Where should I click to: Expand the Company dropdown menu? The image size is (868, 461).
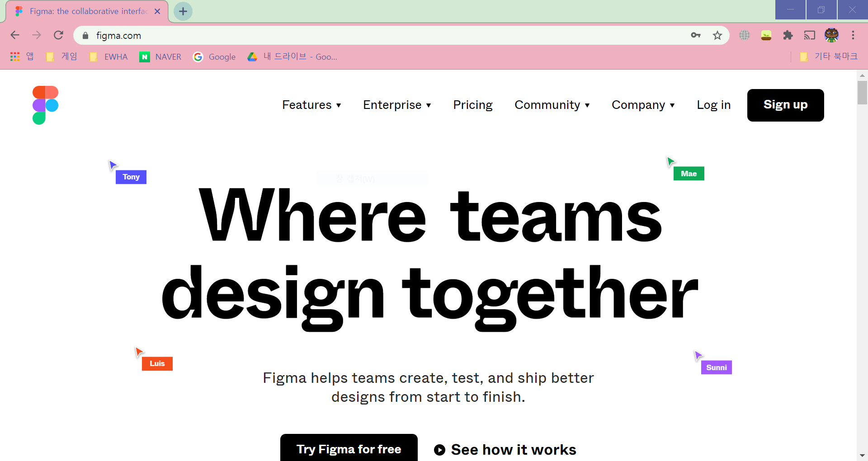643,105
